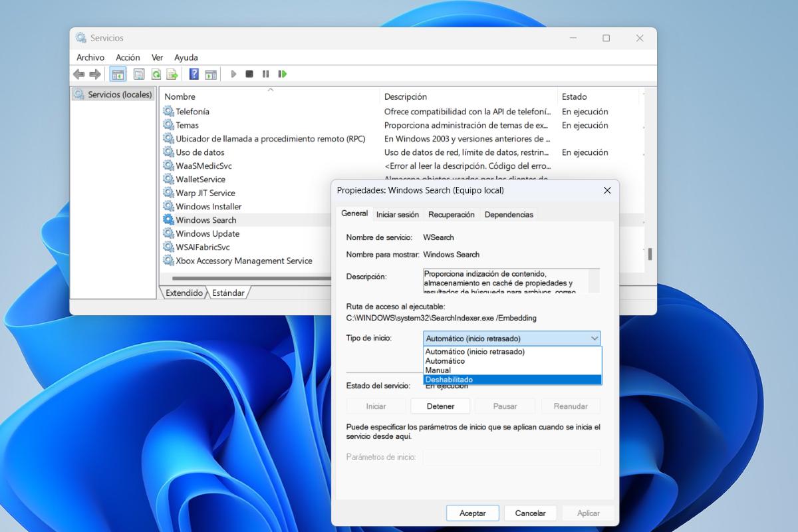Open the Ver menu
The width and height of the screenshot is (798, 532).
click(157, 57)
